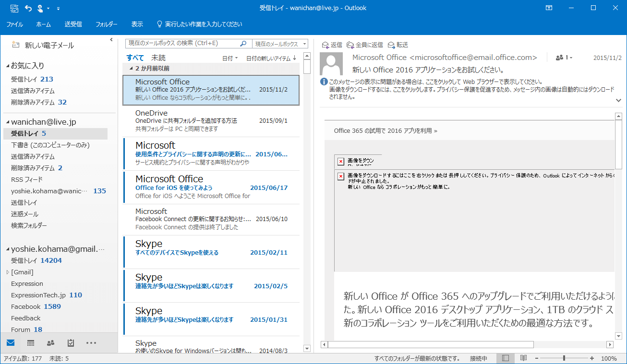The height and width of the screenshot is (364, 627).
Task: Create a new email with 新しい電子メール
Action: (x=43, y=46)
